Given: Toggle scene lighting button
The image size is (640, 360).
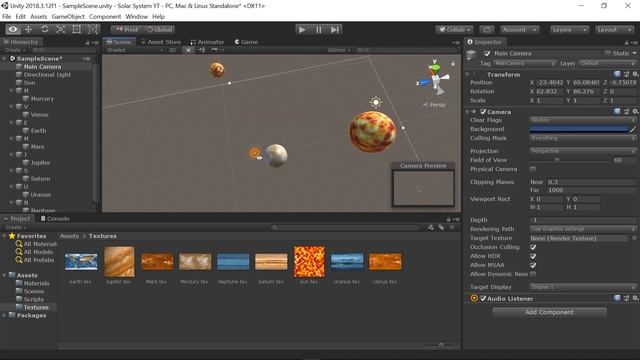Looking at the screenshot, I should tap(188, 50).
